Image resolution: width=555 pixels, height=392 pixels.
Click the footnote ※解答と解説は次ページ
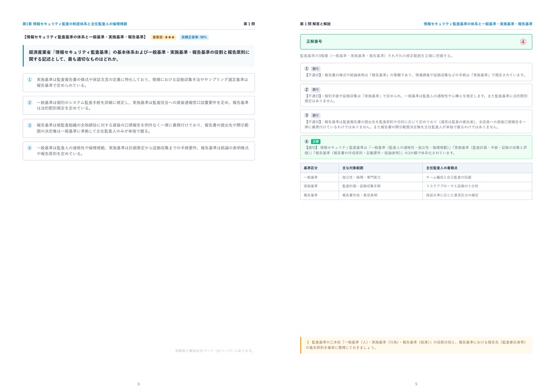(x=215, y=351)
